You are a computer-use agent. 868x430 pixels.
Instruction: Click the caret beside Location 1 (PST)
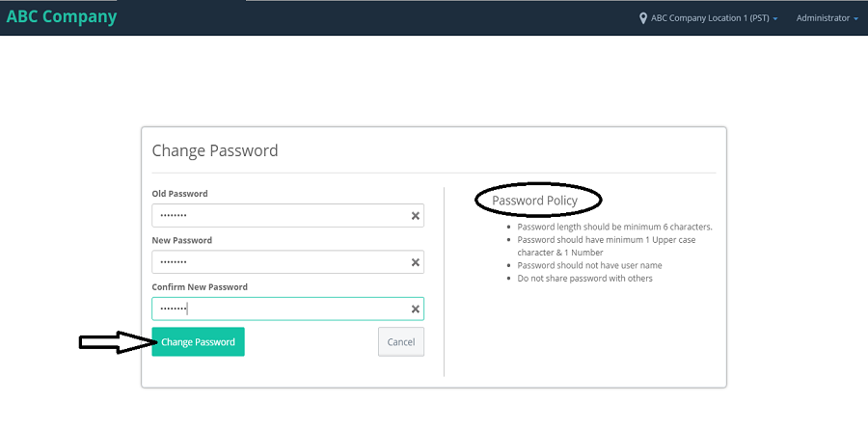pos(775,19)
